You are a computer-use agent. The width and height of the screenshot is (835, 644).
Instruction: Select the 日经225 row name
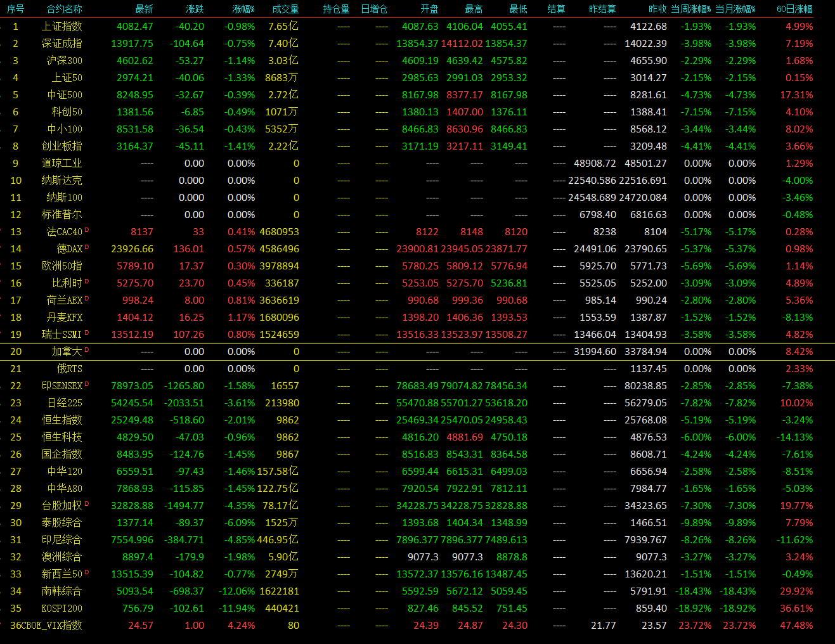65,403
